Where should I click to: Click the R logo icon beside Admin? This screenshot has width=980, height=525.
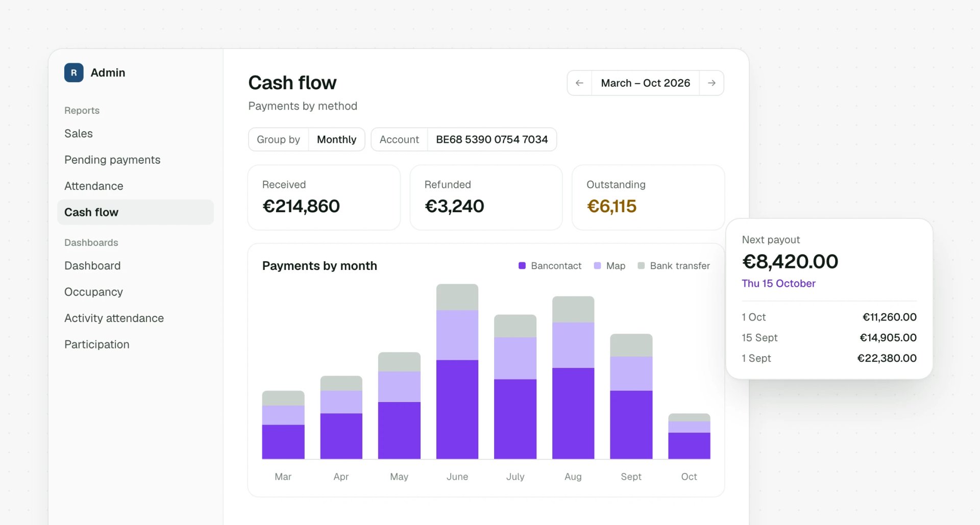(x=73, y=72)
